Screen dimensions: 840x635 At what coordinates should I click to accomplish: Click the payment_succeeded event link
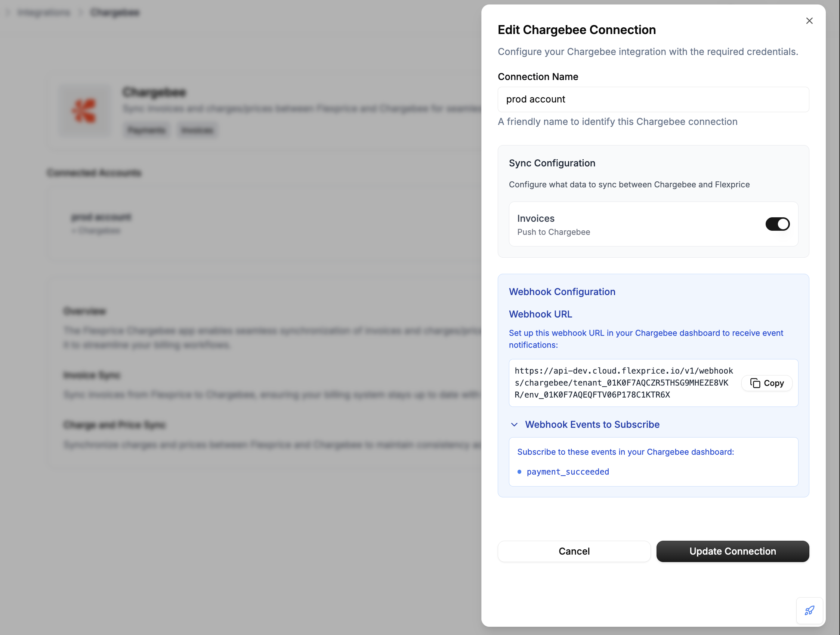567,472
